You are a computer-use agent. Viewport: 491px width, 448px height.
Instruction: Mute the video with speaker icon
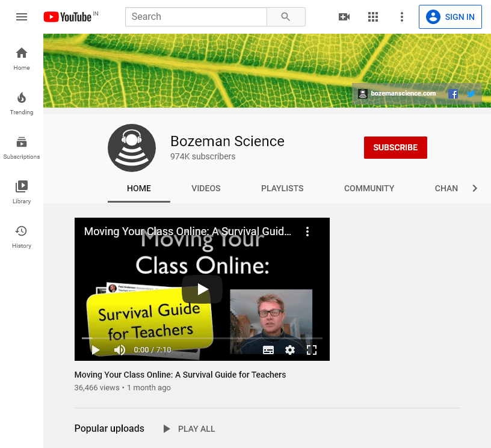120,350
